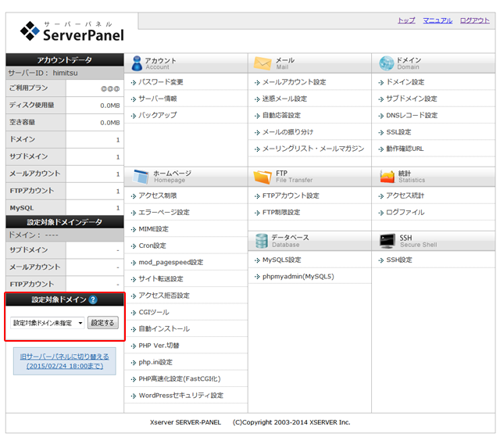The height and width of the screenshot is (448, 500).
Task: Click the Mail envelope icon
Action: 262,63
